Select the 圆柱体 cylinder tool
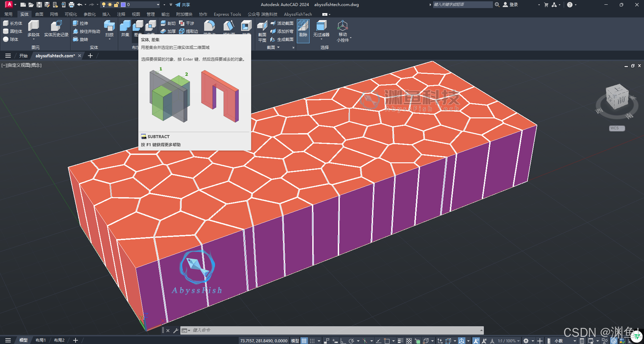Image resolution: width=644 pixels, height=344 pixels. pos(13,31)
